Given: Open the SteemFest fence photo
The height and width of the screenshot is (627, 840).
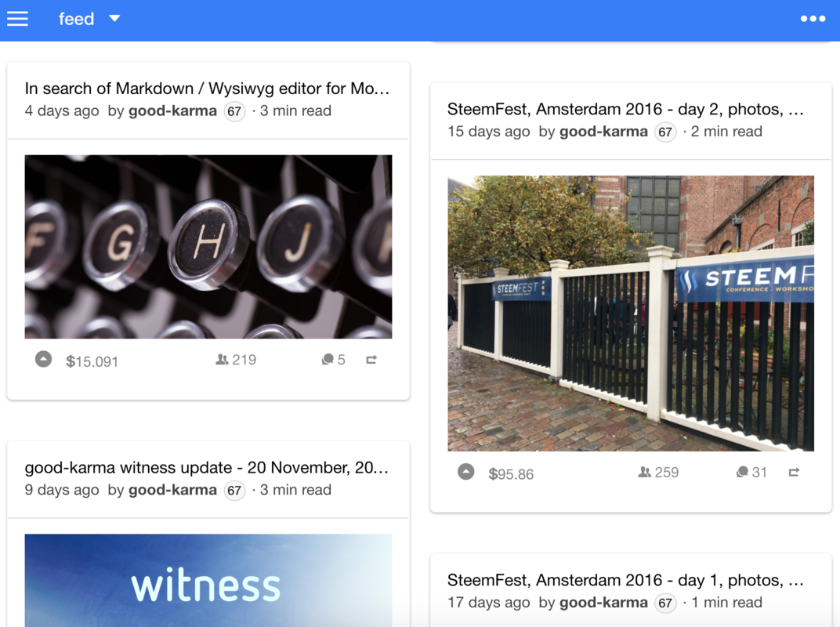Looking at the screenshot, I should [631, 313].
